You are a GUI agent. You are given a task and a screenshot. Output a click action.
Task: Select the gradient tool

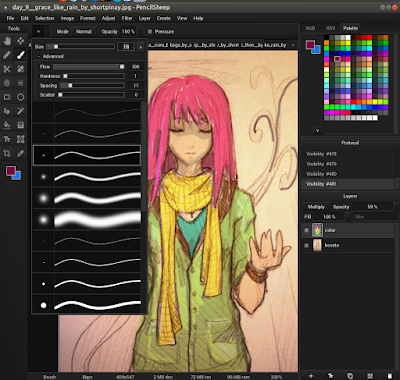21,125
